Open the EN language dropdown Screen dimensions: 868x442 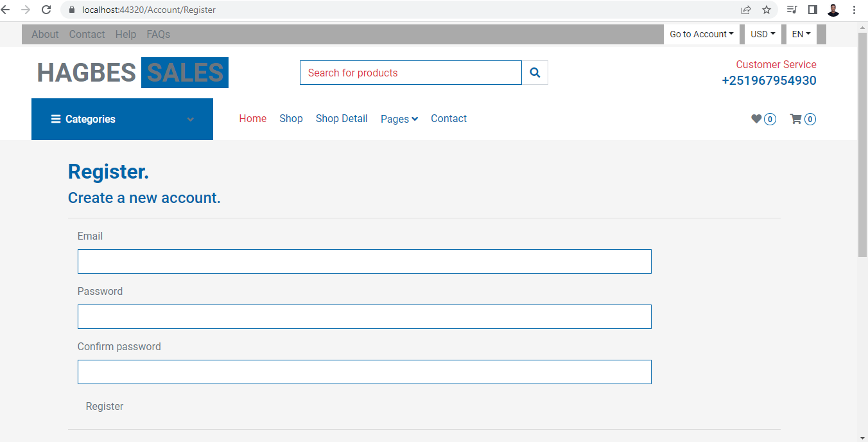(801, 35)
